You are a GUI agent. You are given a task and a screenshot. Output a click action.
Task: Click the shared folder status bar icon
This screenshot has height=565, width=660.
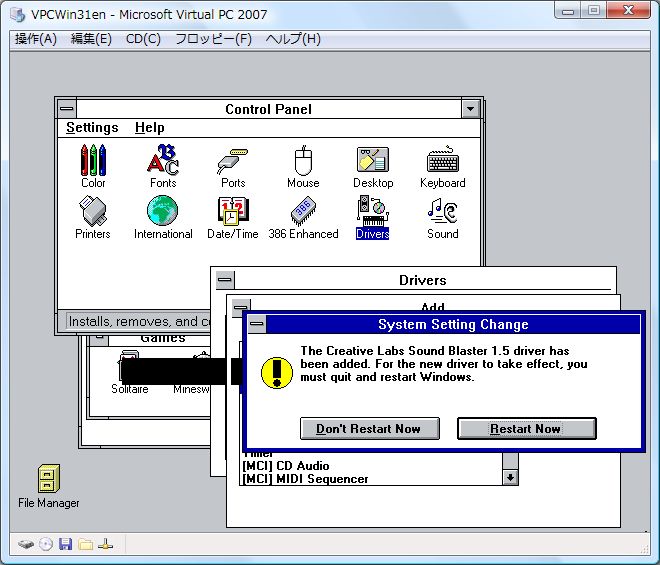click(x=85, y=544)
